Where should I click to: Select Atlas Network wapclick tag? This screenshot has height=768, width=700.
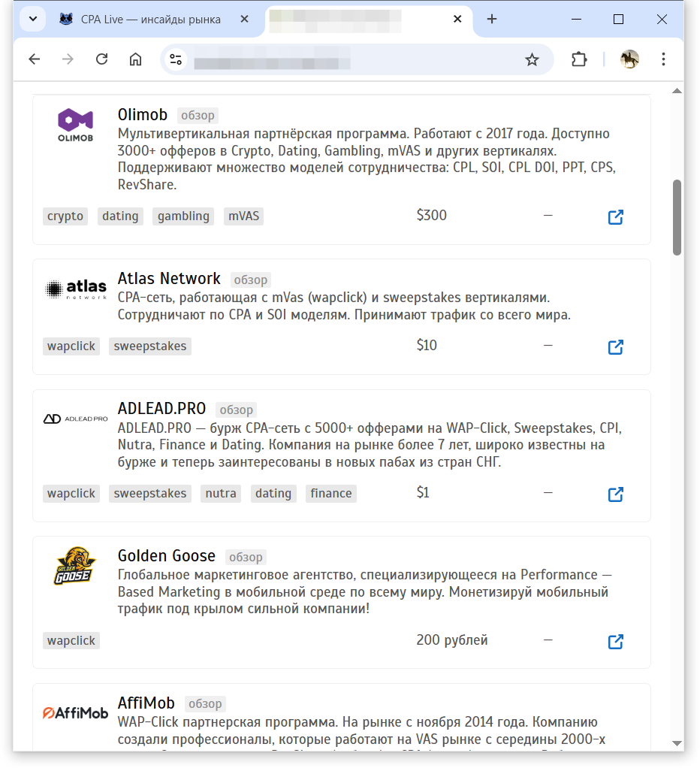[71, 346]
